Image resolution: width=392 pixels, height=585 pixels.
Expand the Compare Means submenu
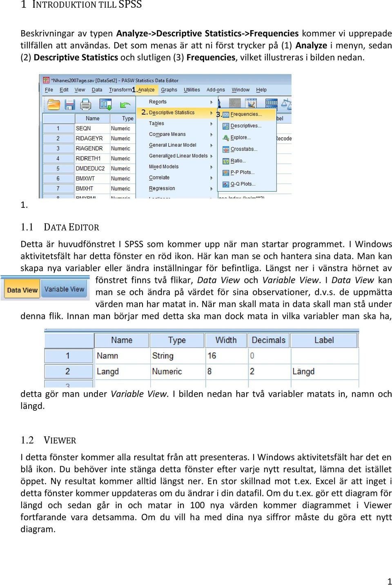coord(176,134)
